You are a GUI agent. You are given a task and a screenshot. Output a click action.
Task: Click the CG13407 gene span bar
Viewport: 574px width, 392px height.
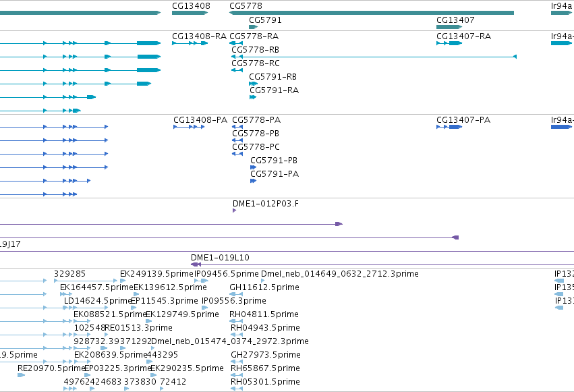pyautogui.click(x=449, y=27)
